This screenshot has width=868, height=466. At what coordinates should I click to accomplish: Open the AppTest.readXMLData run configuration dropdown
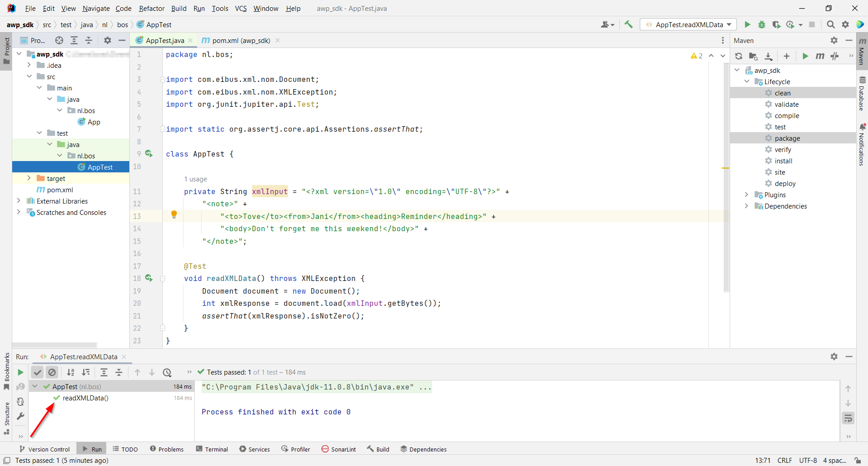click(x=689, y=24)
